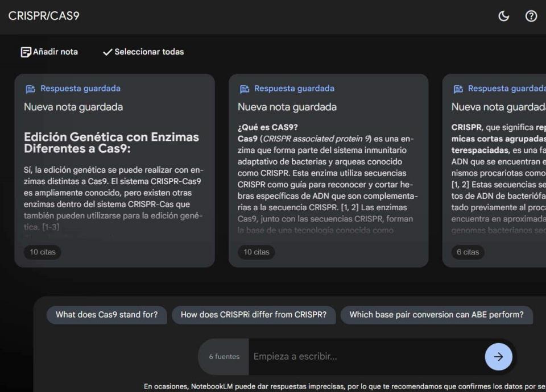This screenshot has width=546, height=392.
Task: Click "[1-3]" citation reference in first card
Action: 51,227
